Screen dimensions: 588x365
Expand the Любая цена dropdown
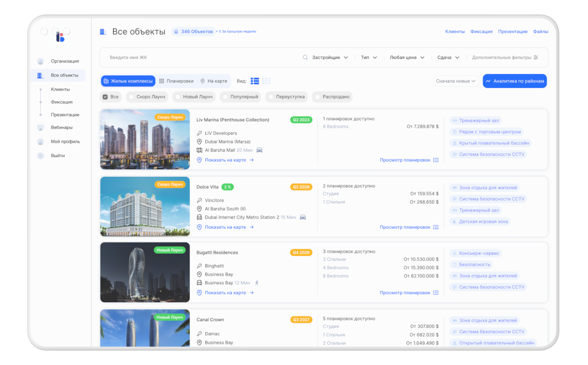(407, 57)
